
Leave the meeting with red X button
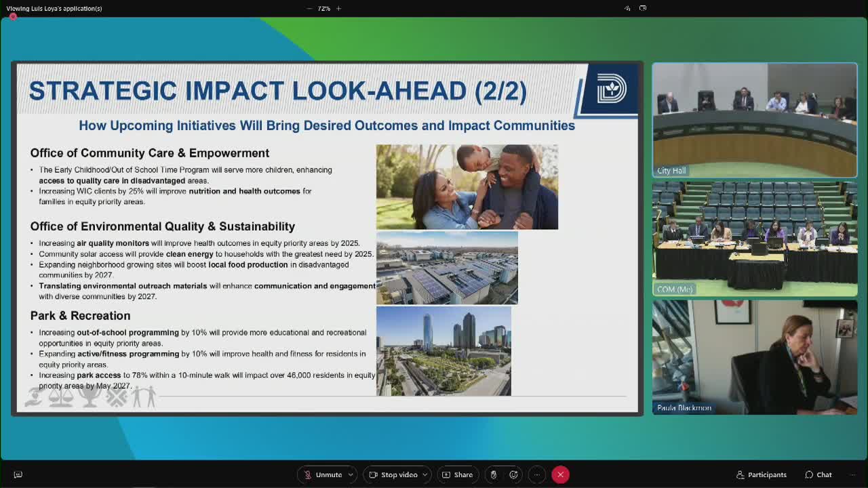click(560, 474)
